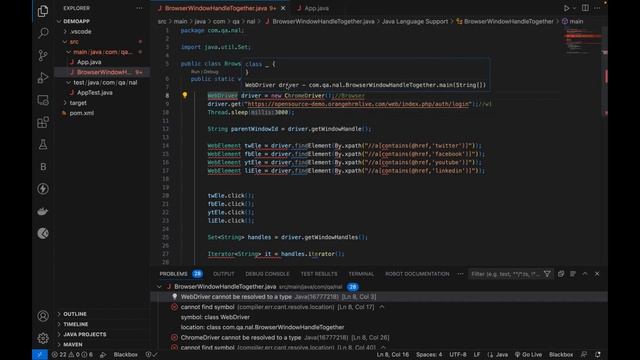Viewport: 640px width, 360px height.
Task: Click Ln 8, Col 16 in status bar
Action: [393, 355]
